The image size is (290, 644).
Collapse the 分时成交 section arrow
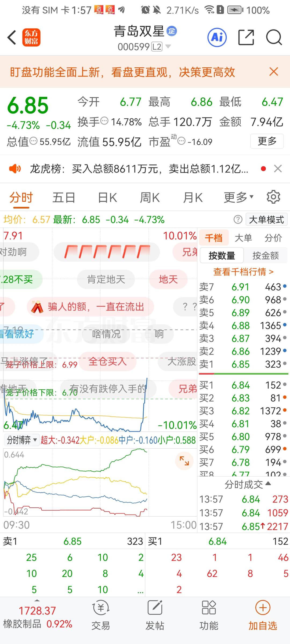(x=268, y=484)
